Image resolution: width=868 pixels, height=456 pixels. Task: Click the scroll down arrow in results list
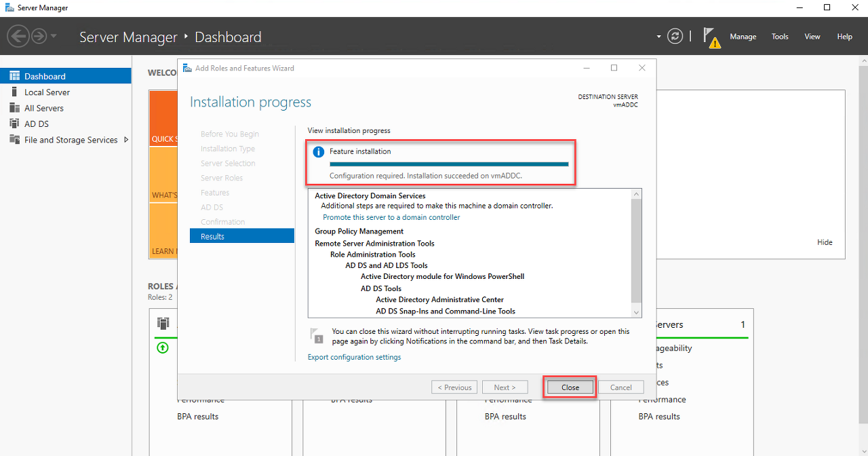pos(636,311)
